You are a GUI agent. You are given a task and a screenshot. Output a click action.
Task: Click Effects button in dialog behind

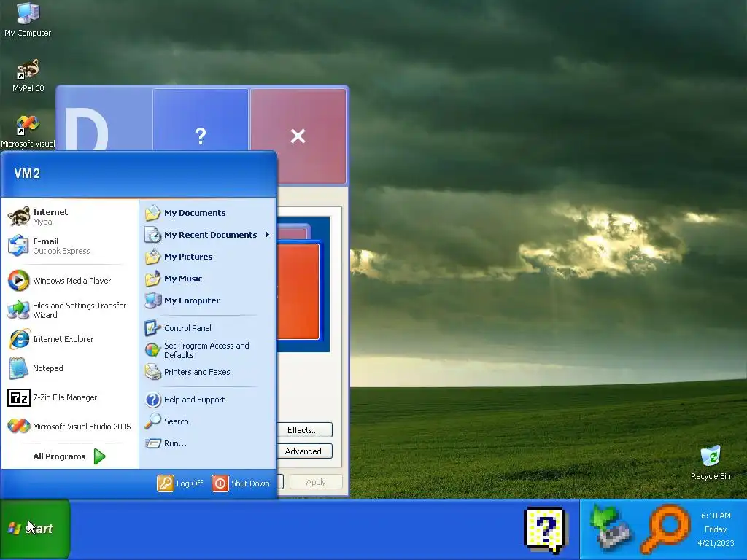point(304,430)
